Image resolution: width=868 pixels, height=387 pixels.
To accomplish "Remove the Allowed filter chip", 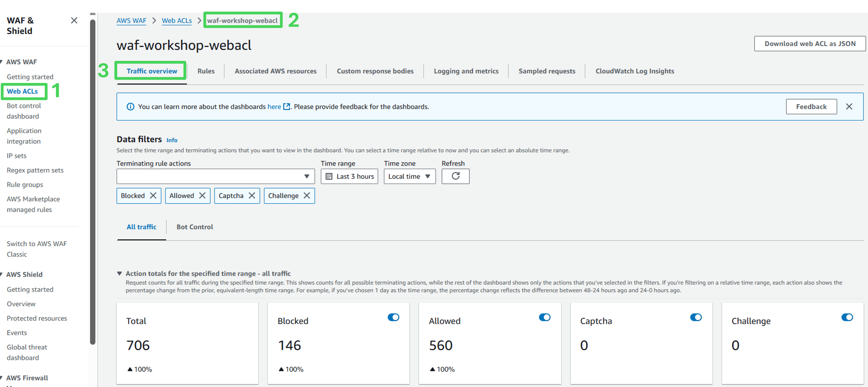I will click(202, 195).
